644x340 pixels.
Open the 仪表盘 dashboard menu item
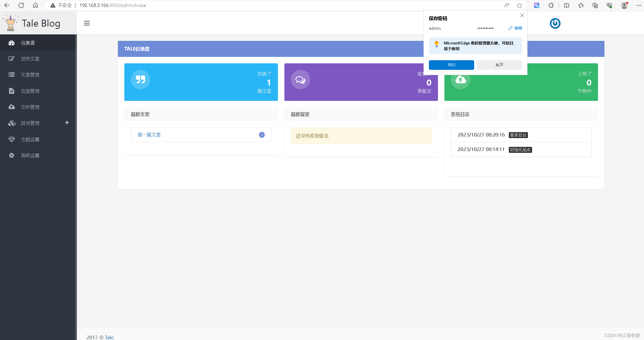pos(38,43)
